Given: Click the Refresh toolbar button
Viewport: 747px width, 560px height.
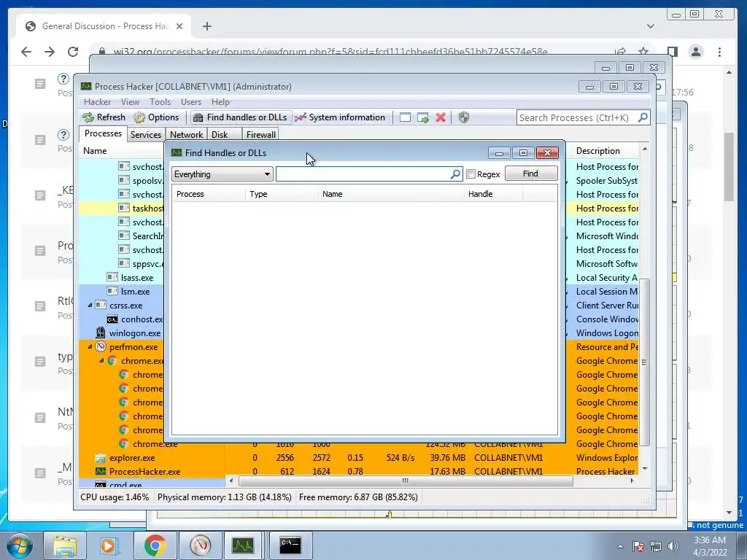Looking at the screenshot, I should pos(104,117).
